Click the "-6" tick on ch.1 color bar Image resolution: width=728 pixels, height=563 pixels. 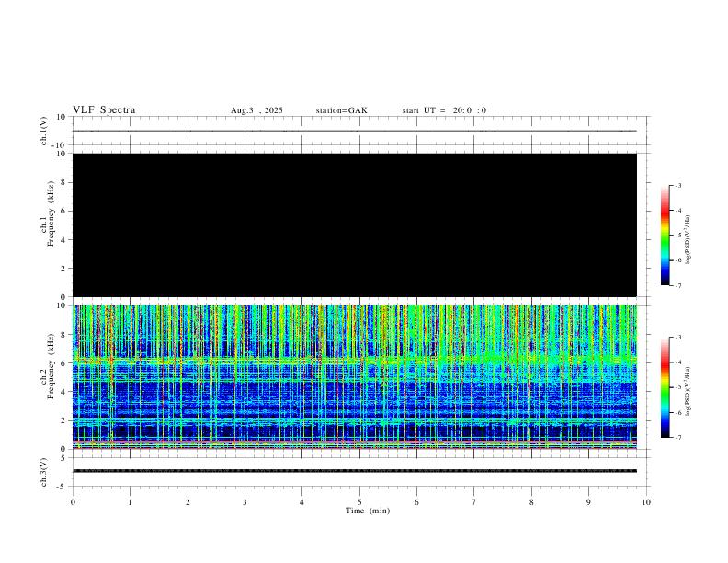pos(678,260)
